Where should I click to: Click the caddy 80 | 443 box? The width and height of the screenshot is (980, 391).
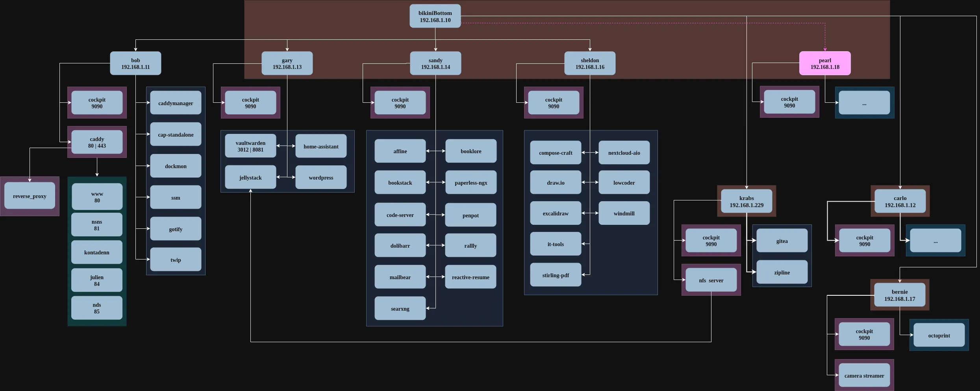(97, 142)
